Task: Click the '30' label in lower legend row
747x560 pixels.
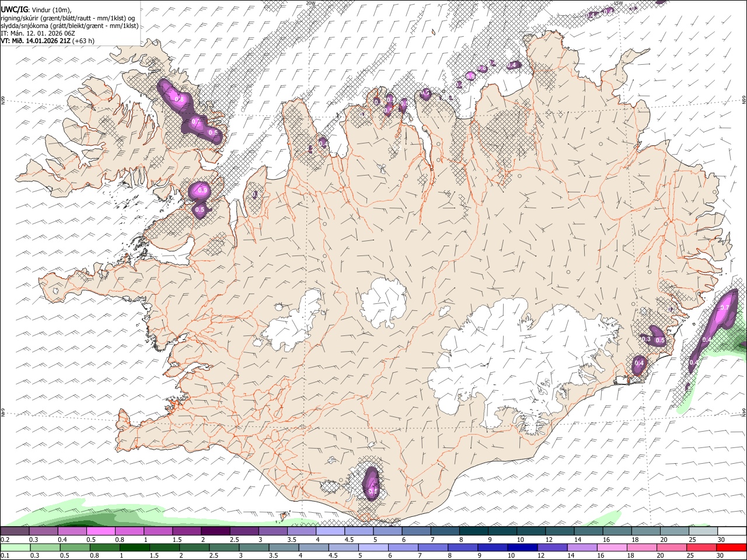Action: pos(721,555)
